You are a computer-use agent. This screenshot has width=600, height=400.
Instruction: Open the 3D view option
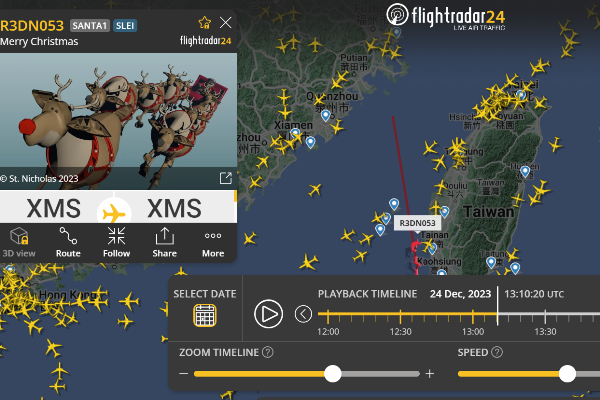pos(19,242)
